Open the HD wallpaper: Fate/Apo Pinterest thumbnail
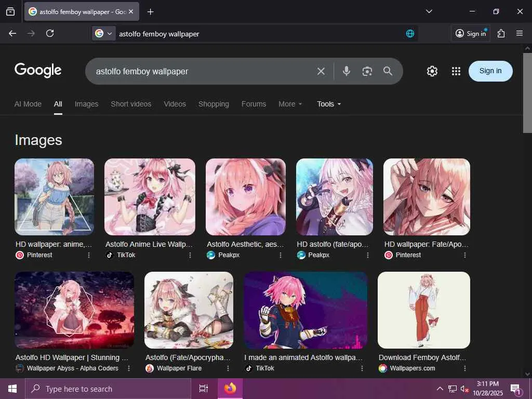 tap(427, 197)
